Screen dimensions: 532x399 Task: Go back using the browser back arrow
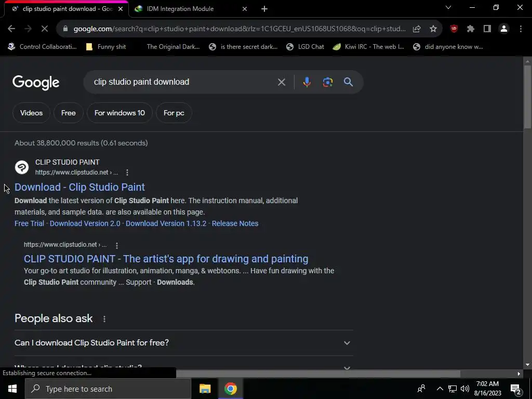click(x=11, y=29)
